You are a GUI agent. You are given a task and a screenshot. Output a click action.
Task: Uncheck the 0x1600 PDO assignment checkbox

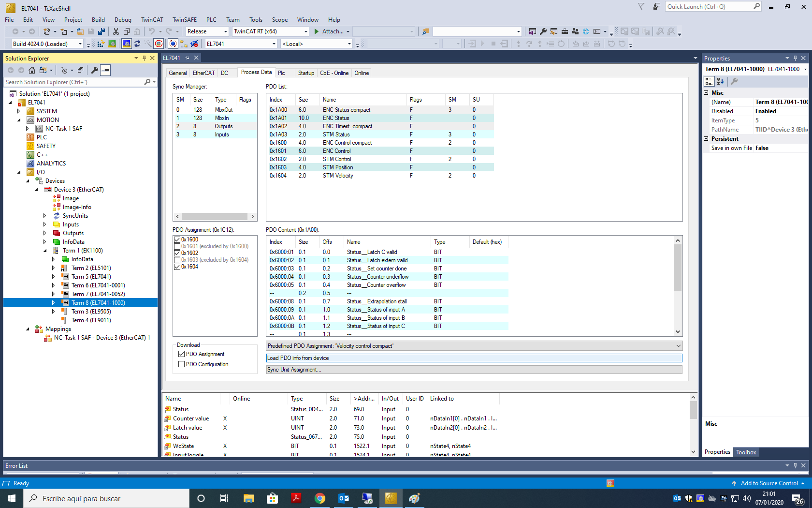click(x=177, y=239)
